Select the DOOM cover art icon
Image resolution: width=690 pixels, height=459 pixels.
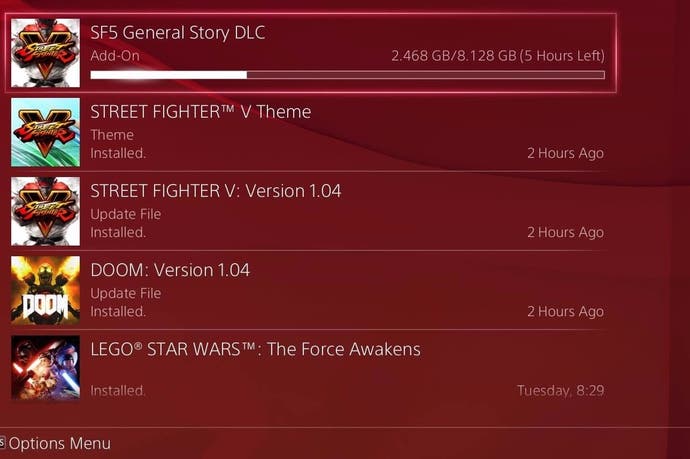pyautogui.click(x=45, y=290)
